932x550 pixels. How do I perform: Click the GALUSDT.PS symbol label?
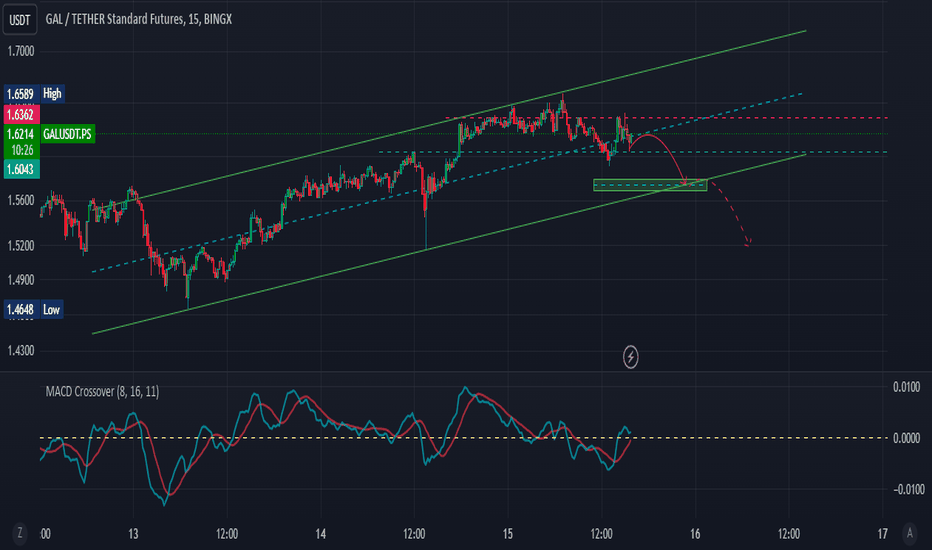(x=68, y=134)
